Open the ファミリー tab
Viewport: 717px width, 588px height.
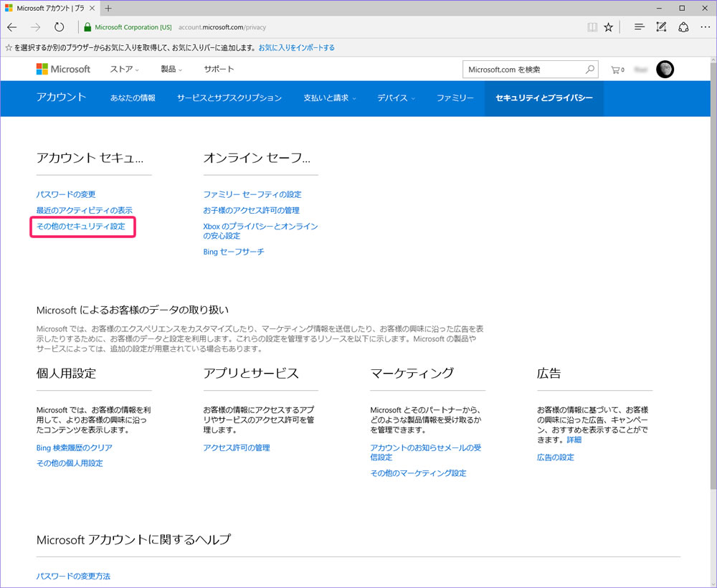point(455,98)
